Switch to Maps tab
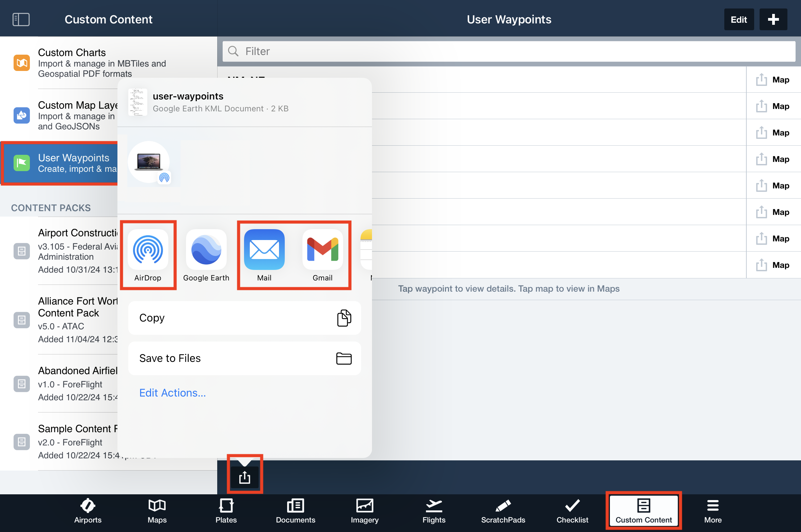This screenshot has width=801, height=532. (x=157, y=512)
